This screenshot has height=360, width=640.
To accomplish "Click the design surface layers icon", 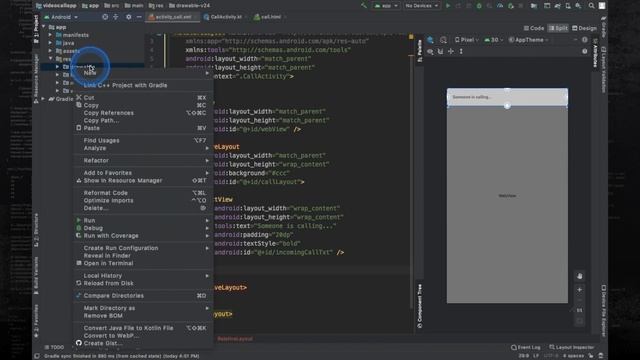I will click(x=431, y=40).
